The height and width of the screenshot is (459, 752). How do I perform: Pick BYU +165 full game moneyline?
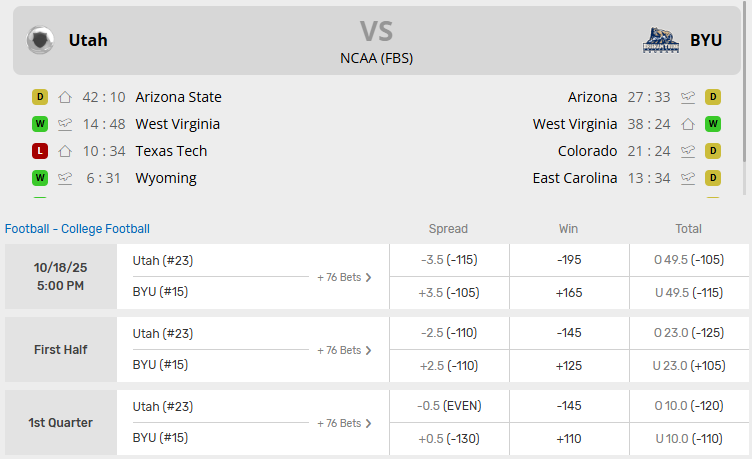(568, 292)
